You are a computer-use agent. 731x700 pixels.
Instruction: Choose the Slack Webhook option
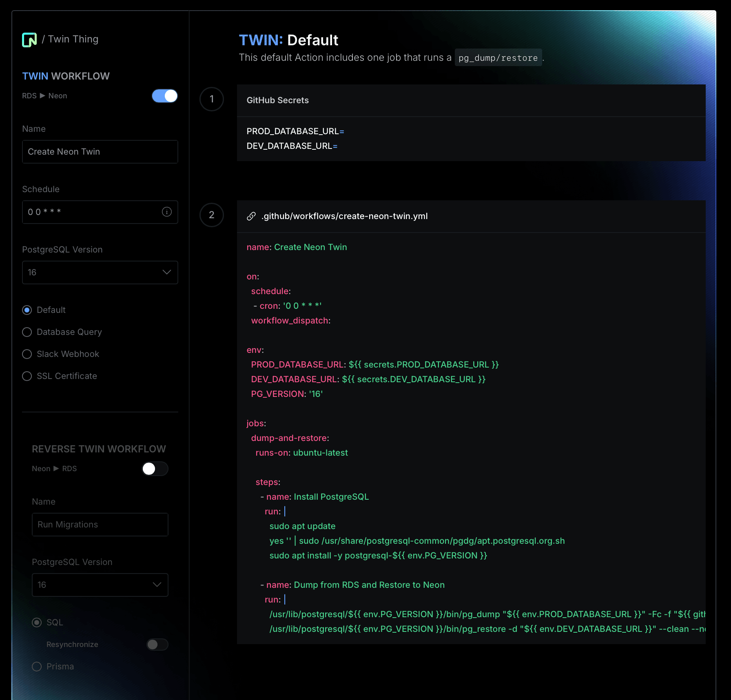coord(27,354)
